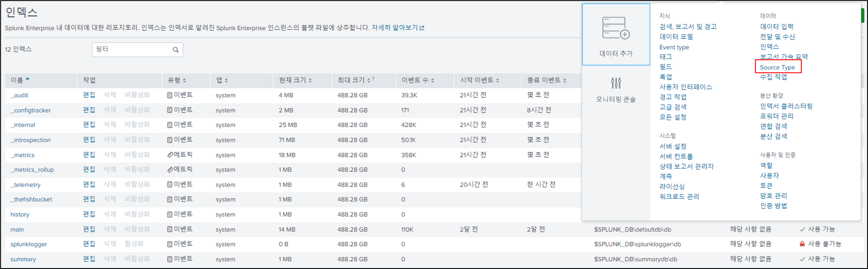Open 고급 검색 menu entry
The height and width of the screenshot is (269, 868).
pos(673,107)
